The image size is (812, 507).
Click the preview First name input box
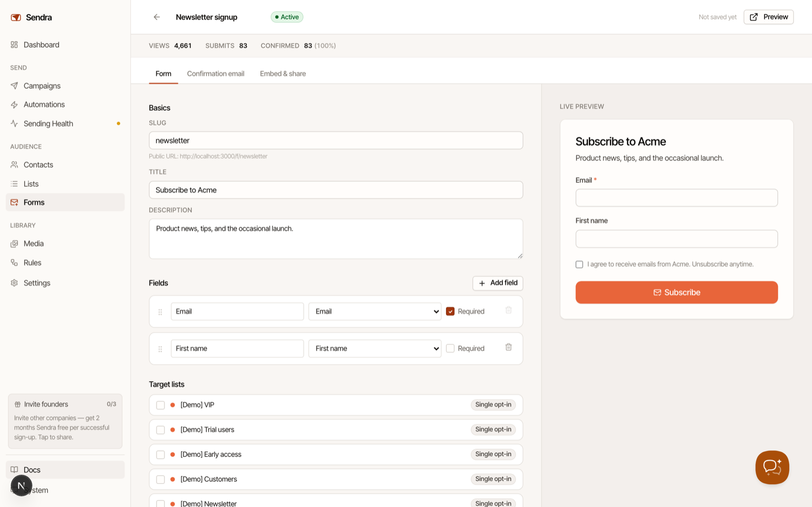coord(677,239)
